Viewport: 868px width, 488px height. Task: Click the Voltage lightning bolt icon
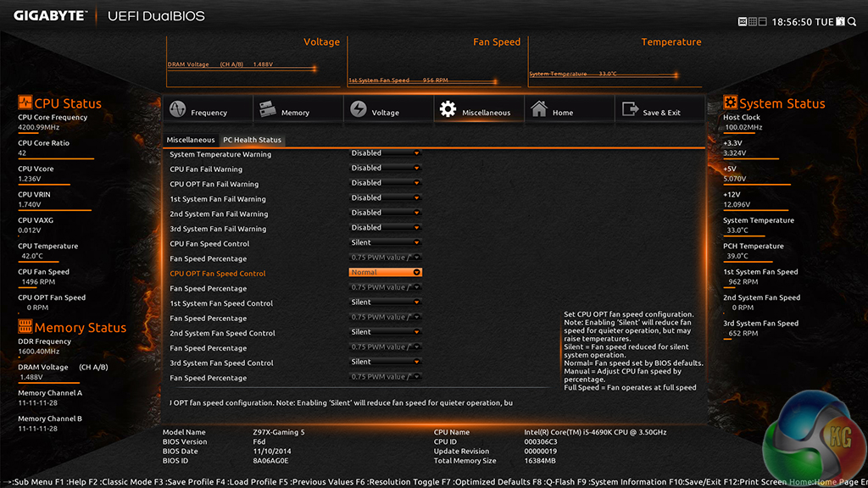coord(359,110)
